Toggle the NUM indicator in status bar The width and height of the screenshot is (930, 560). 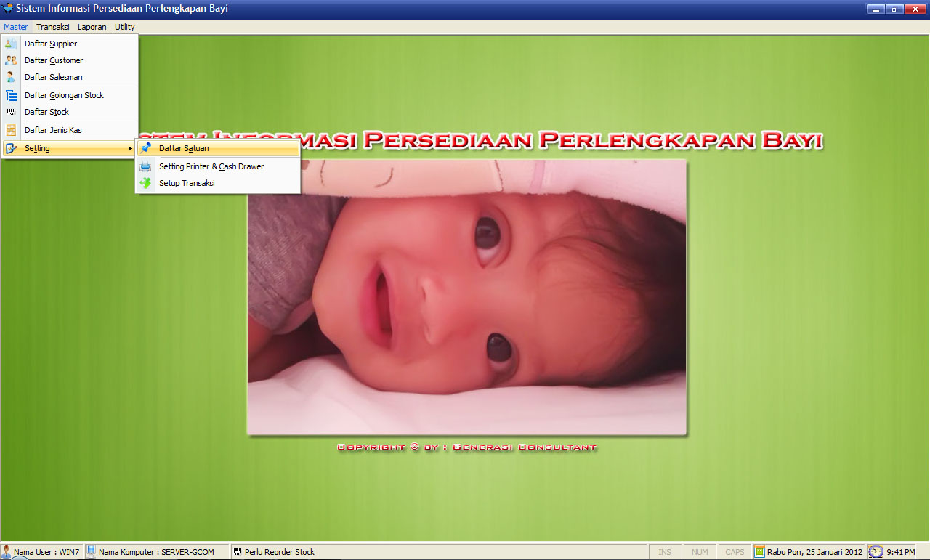click(700, 552)
